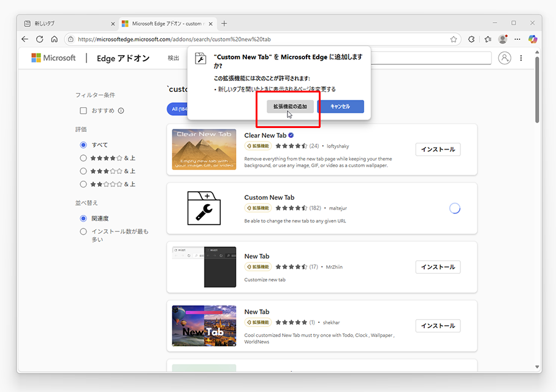Image resolution: width=556 pixels, height=392 pixels.
Task: Open new tab with the plus button
Action: coord(224,24)
